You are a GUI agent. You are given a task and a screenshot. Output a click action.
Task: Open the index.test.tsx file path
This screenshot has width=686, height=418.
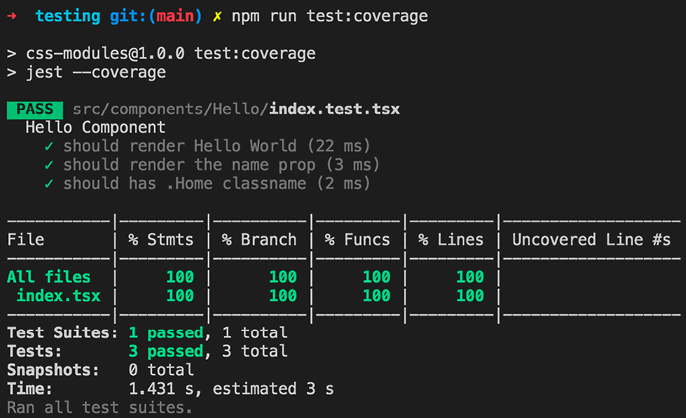235,109
